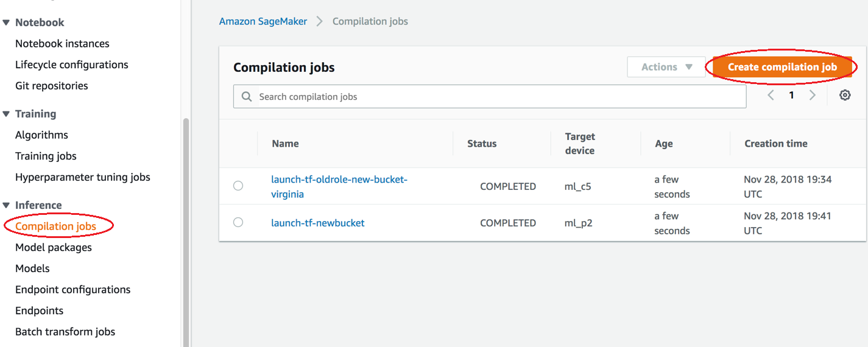The height and width of the screenshot is (347, 868).
Task: Open the launch-tf-newbucket job link
Action: point(318,223)
